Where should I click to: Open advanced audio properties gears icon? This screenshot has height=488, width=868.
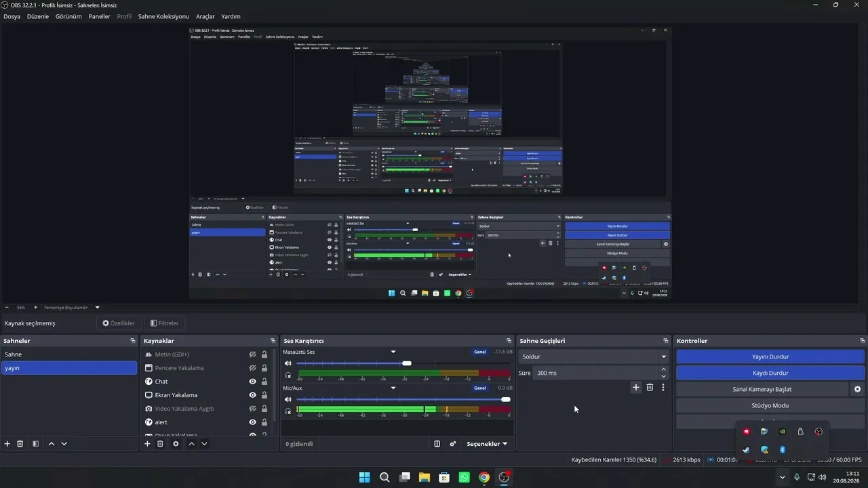point(453,444)
